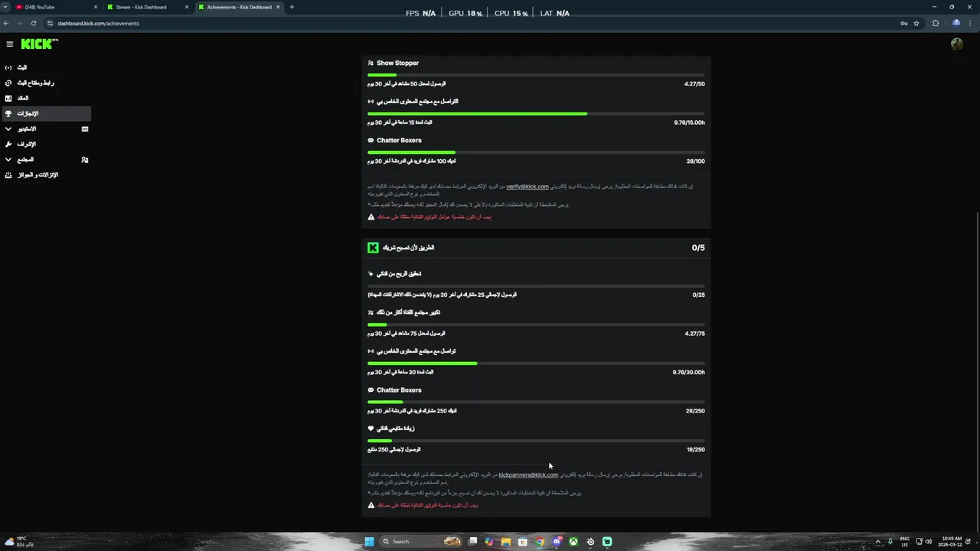Click the Chatter Boxers heading above 26/100

pyautogui.click(x=399, y=140)
